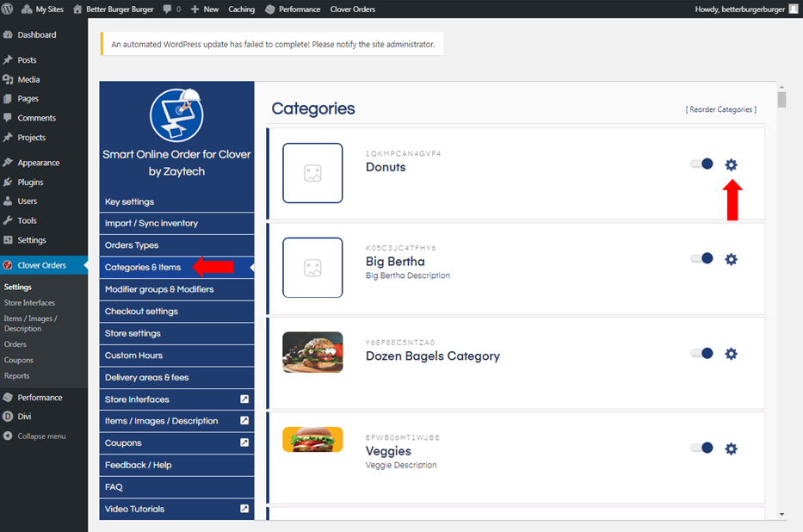
Task: Click the WordPress logo icon
Action: 7,9
